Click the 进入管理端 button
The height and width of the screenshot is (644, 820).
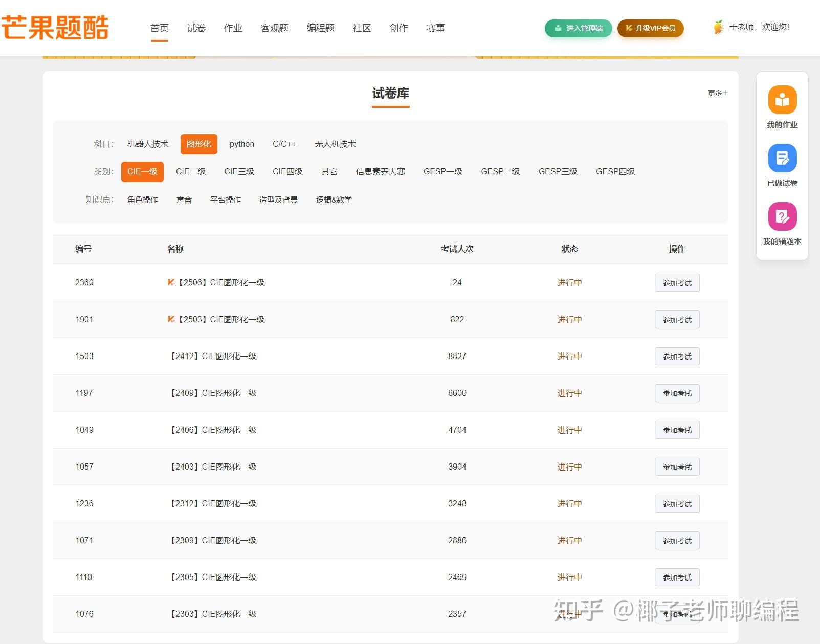coord(578,29)
